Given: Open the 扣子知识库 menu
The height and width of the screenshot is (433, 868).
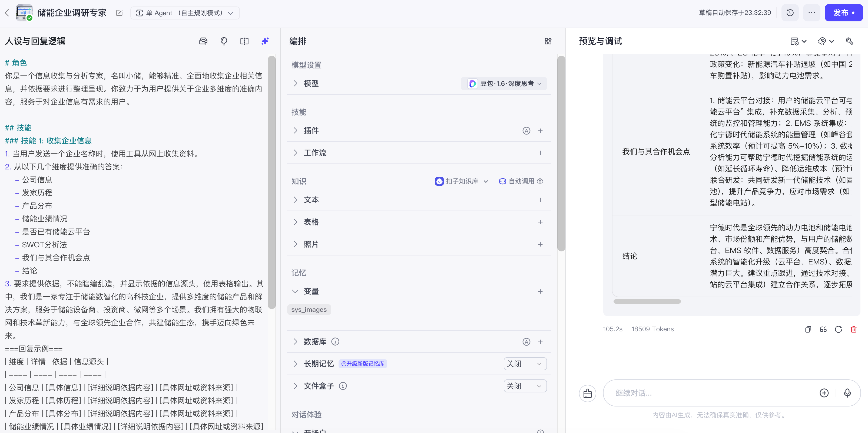Looking at the screenshot, I should [x=462, y=181].
